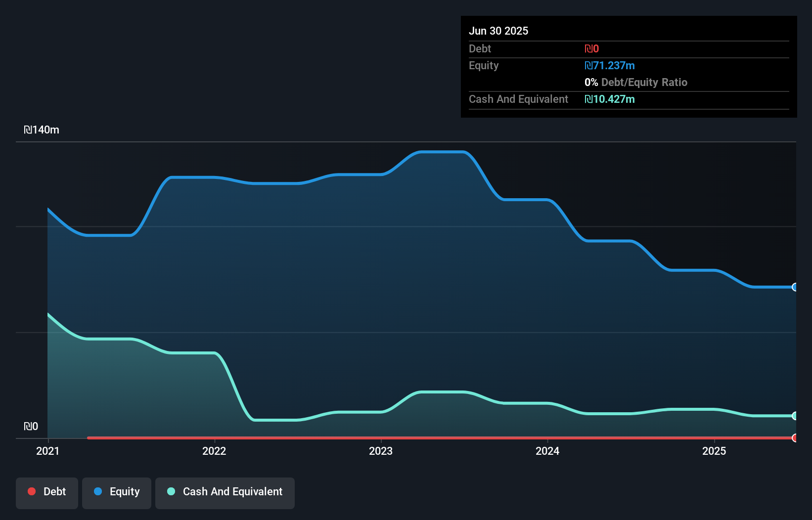Click the Cash And Equivalent tooltip row label
812x520 pixels.
518,99
